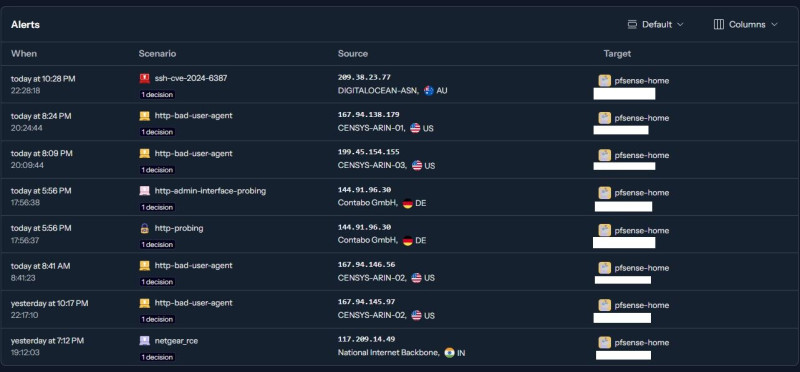Expand the Columns dropdown

tap(745, 24)
